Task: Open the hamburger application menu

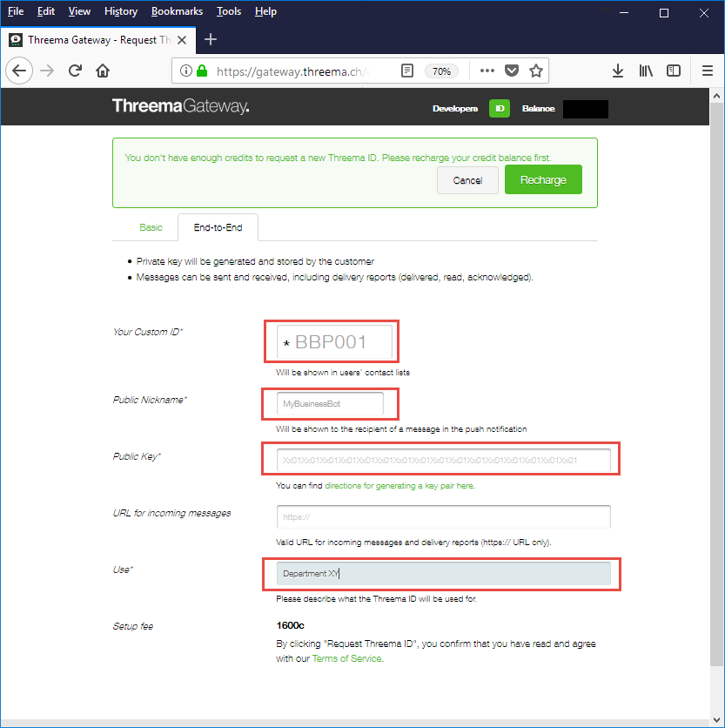Action: pyautogui.click(x=708, y=71)
